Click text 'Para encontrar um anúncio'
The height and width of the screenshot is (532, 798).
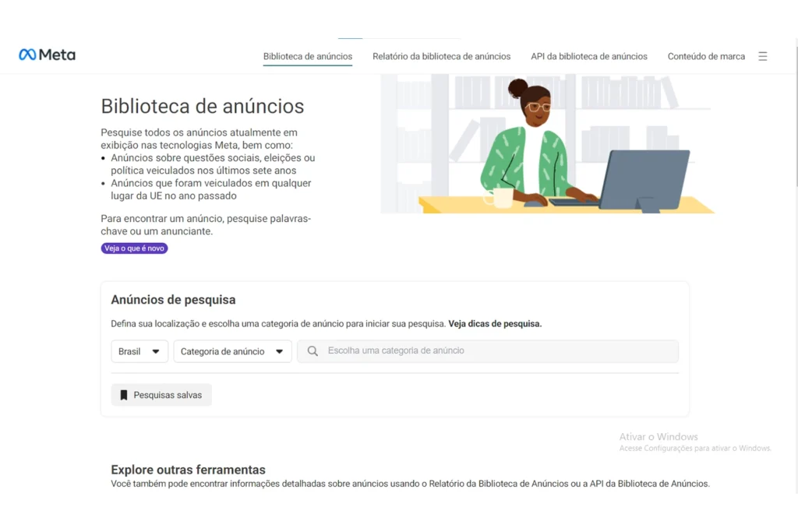tap(162, 219)
